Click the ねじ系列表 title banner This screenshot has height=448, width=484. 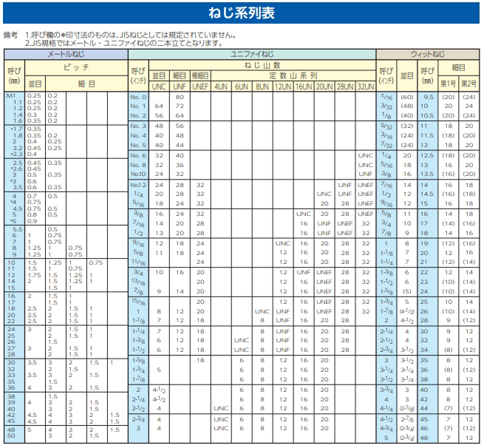coord(241,14)
